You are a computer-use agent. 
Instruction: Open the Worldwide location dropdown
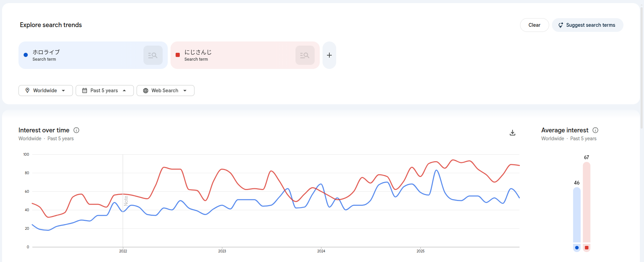pyautogui.click(x=46, y=91)
